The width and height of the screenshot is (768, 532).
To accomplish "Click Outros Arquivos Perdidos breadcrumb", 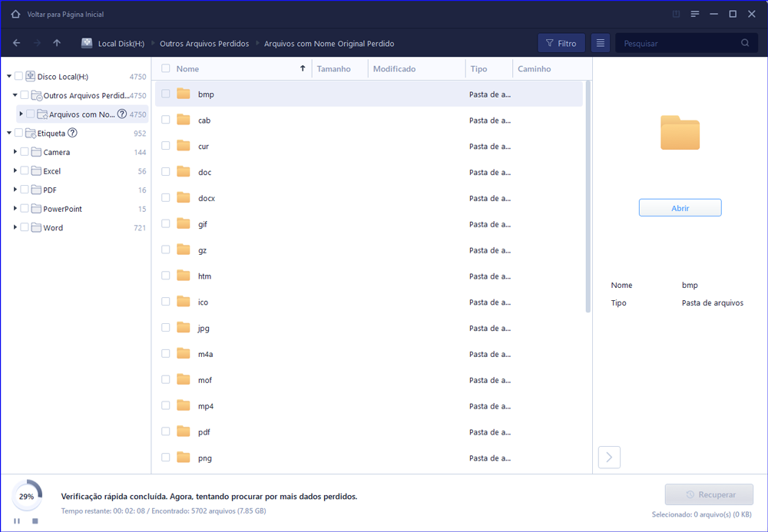I will tap(204, 44).
